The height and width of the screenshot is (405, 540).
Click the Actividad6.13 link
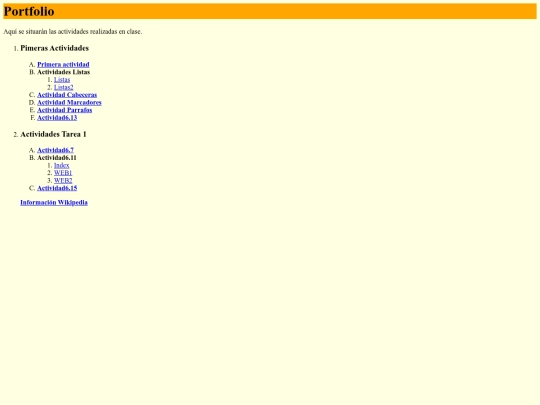click(x=57, y=117)
